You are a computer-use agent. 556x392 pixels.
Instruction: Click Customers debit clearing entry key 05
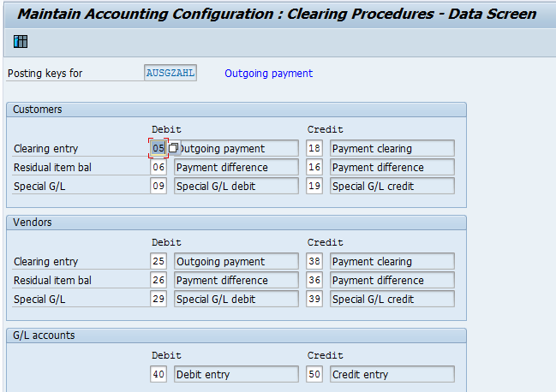point(158,149)
